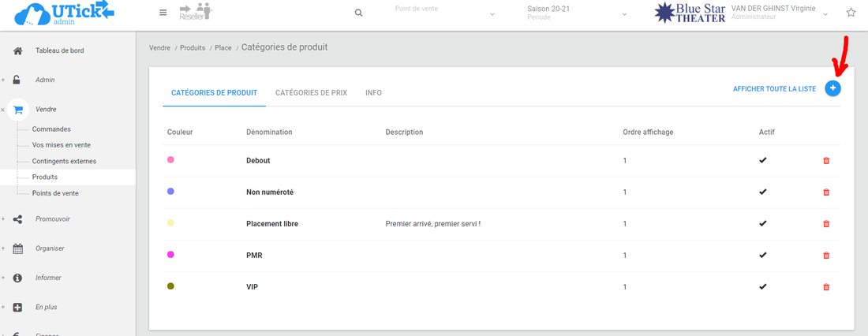Click Afficher toute la liste link
868x336 pixels.
774,89
